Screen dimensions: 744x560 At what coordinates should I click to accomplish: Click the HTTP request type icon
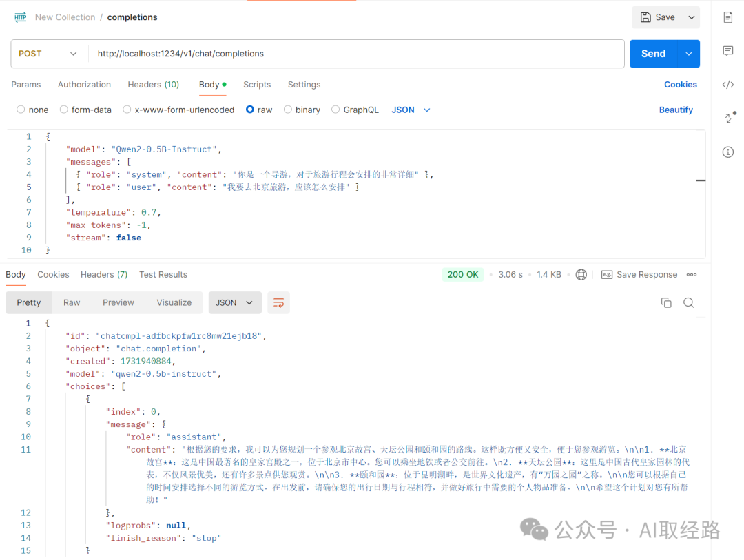click(x=21, y=17)
